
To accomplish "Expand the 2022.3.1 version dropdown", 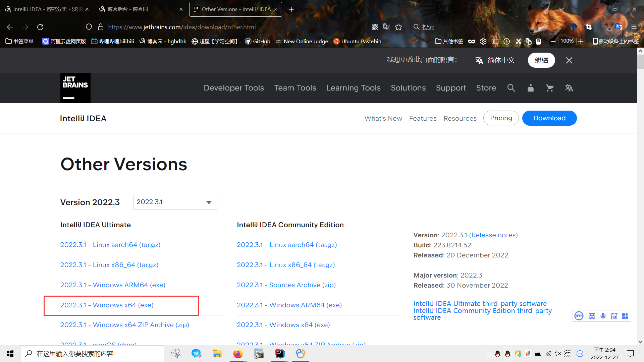I will pyautogui.click(x=175, y=202).
